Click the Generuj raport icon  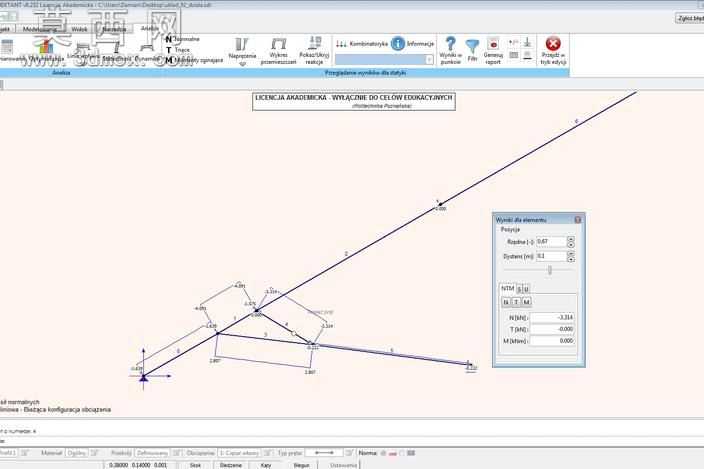pyautogui.click(x=493, y=44)
